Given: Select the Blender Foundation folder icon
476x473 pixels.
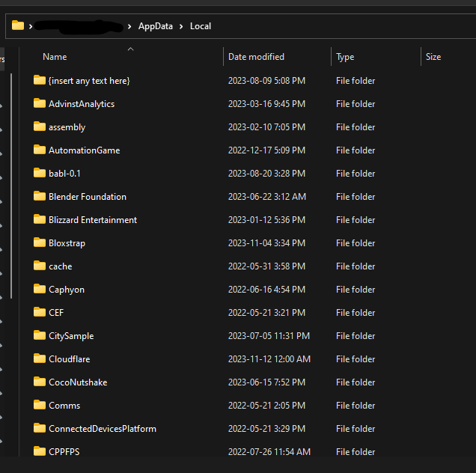Looking at the screenshot, I should click(x=40, y=196).
